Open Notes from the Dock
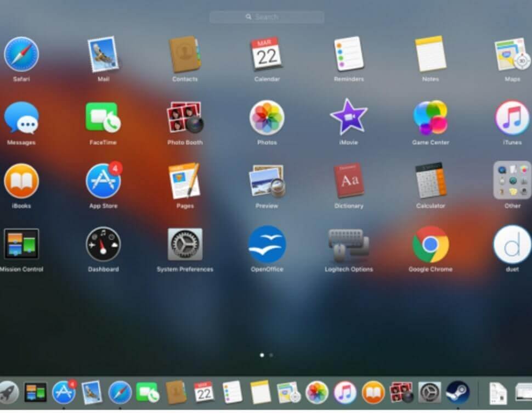Viewport: 532px width, 414px height. coord(261,393)
